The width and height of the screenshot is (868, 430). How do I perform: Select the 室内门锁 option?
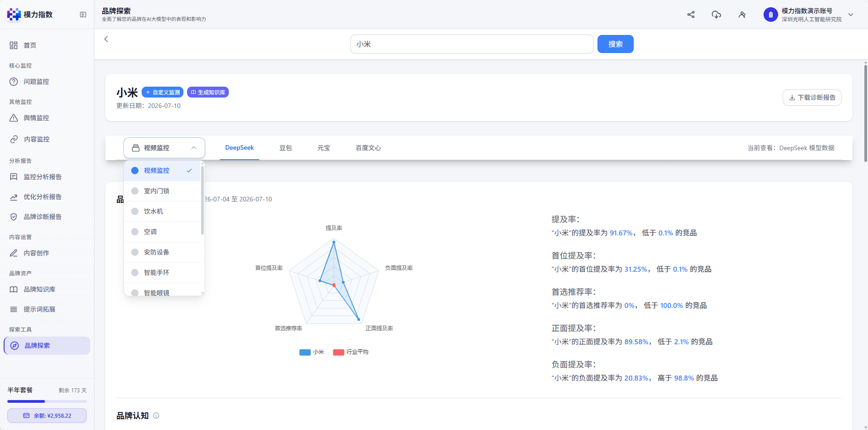pyautogui.click(x=162, y=191)
